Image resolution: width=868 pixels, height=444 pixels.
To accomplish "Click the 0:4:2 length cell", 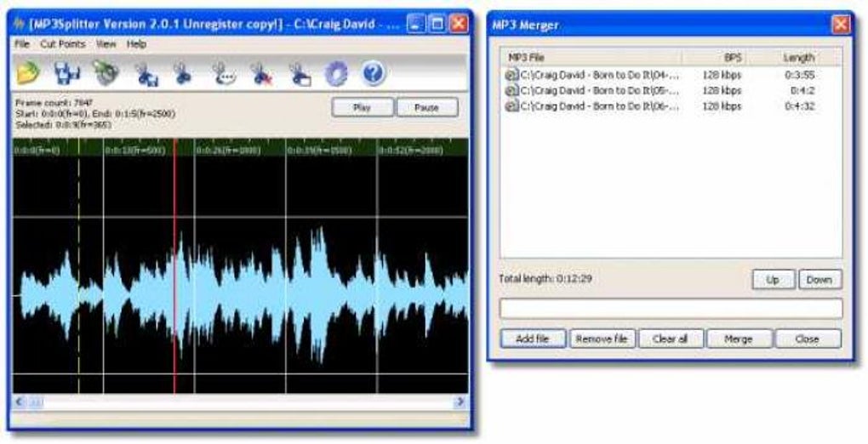I will (802, 90).
